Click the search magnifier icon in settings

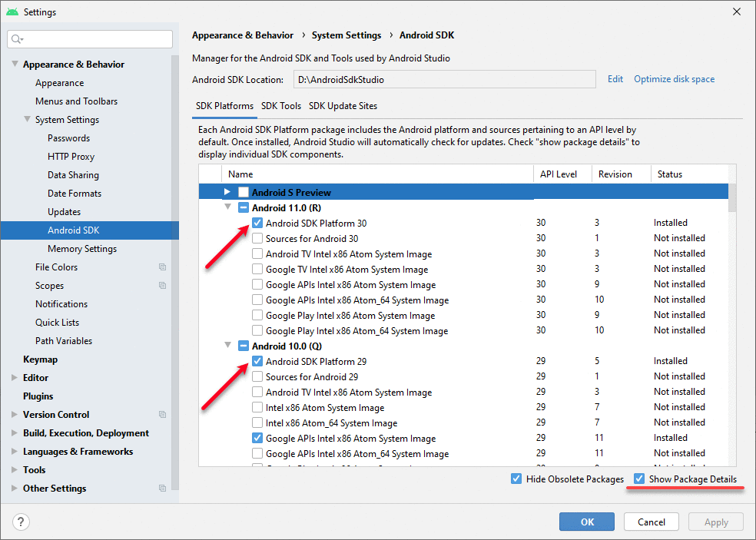click(17, 39)
